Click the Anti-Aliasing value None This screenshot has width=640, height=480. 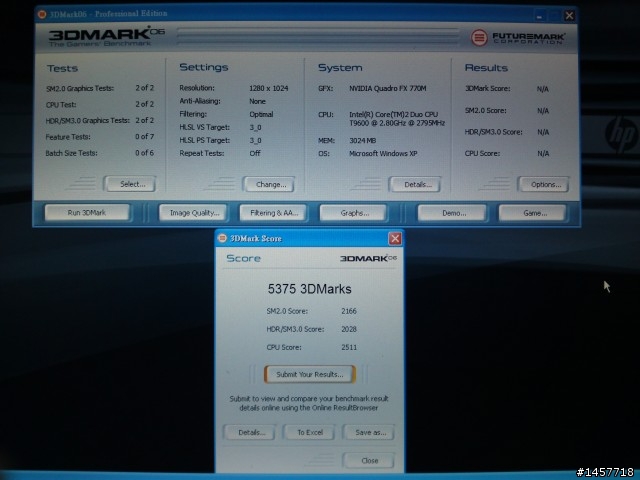click(x=257, y=101)
